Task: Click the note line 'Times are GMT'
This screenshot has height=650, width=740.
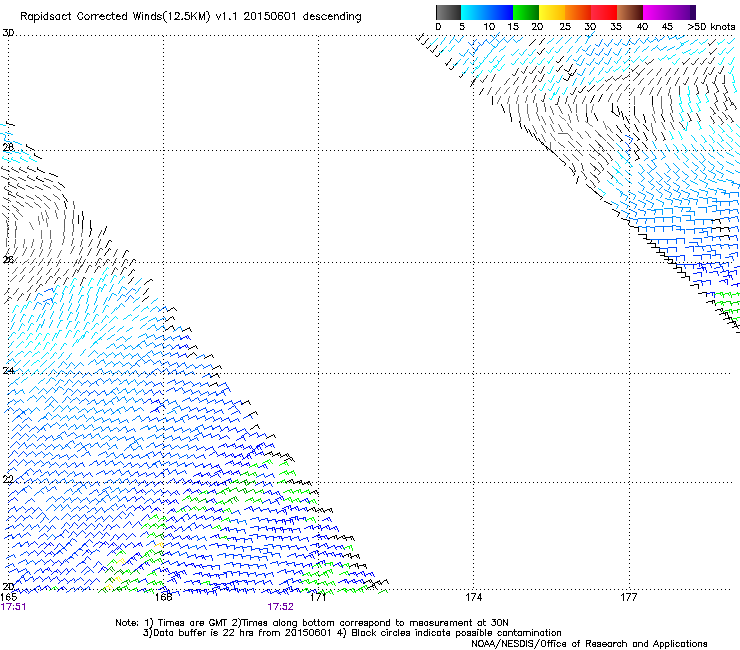Action: pos(193,623)
